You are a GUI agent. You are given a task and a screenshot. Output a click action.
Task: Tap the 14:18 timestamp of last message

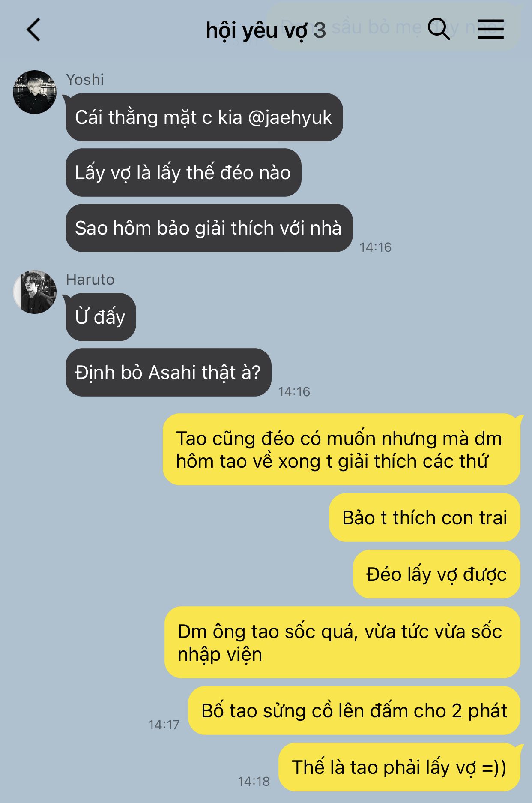254,782
